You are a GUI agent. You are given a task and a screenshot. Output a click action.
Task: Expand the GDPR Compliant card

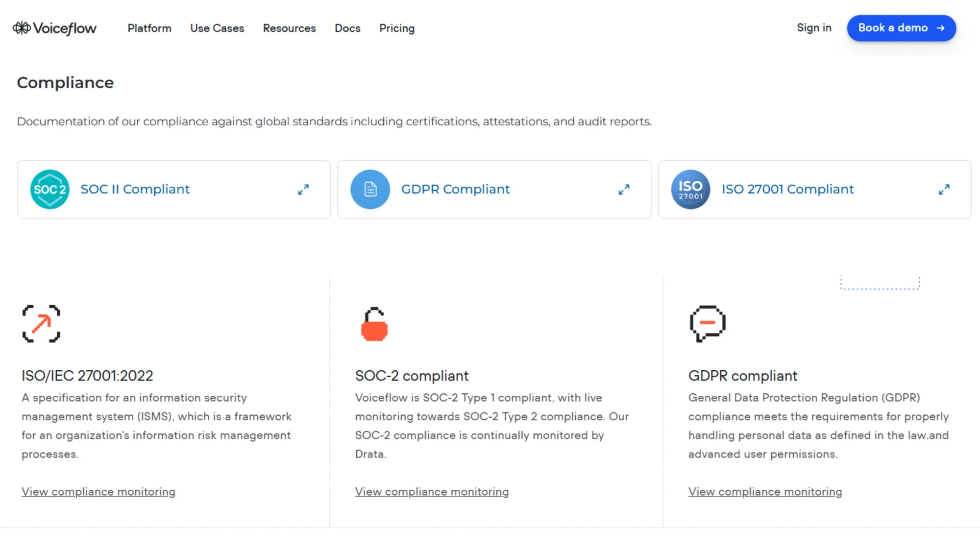[x=624, y=190]
